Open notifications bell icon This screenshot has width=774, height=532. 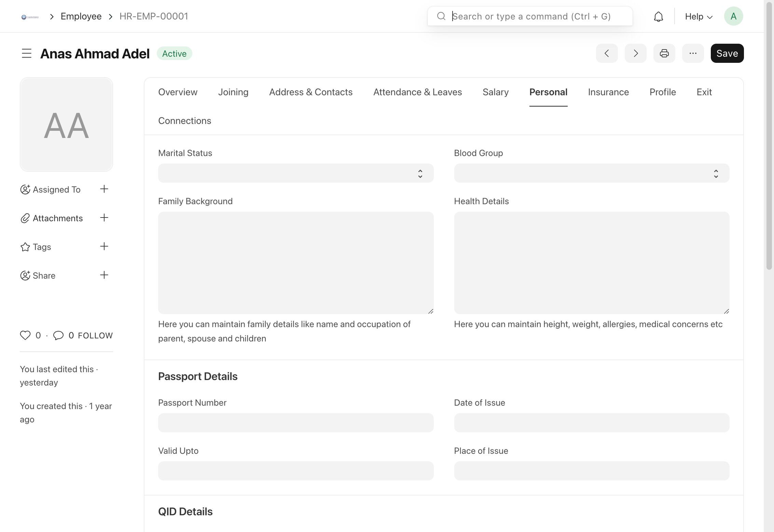[x=658, y=16]
